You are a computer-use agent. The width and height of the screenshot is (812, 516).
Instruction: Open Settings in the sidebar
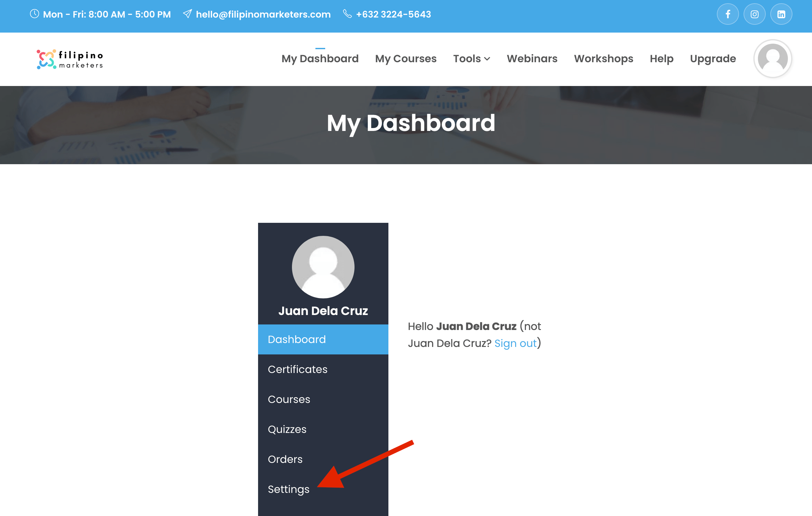(288, 489)
